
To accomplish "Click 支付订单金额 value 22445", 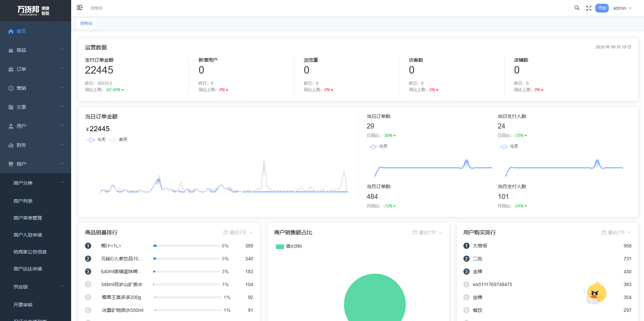I will tap(99, 70).
